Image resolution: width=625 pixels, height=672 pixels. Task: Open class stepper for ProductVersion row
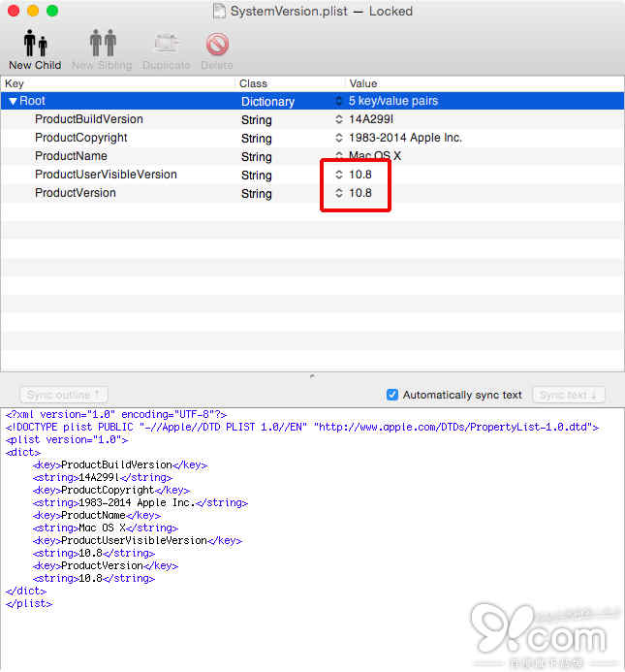point(339,193)
